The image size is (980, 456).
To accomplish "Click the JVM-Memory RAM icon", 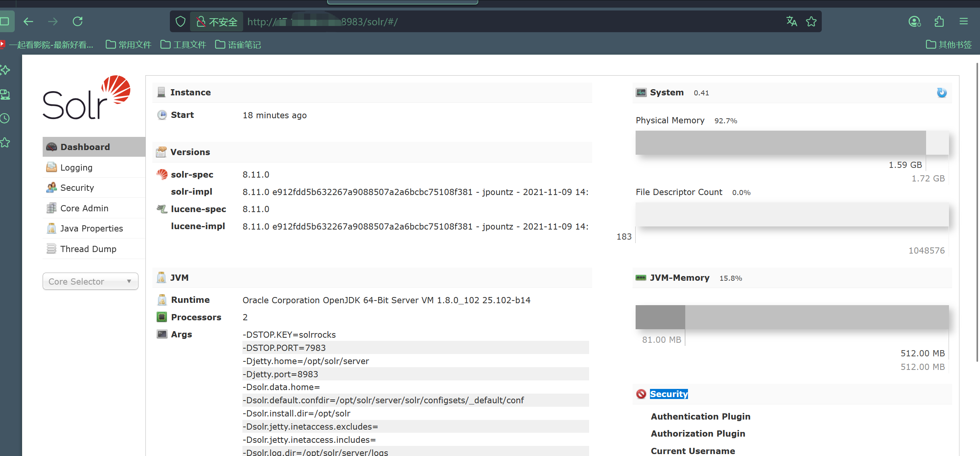I will pos(641,278).
